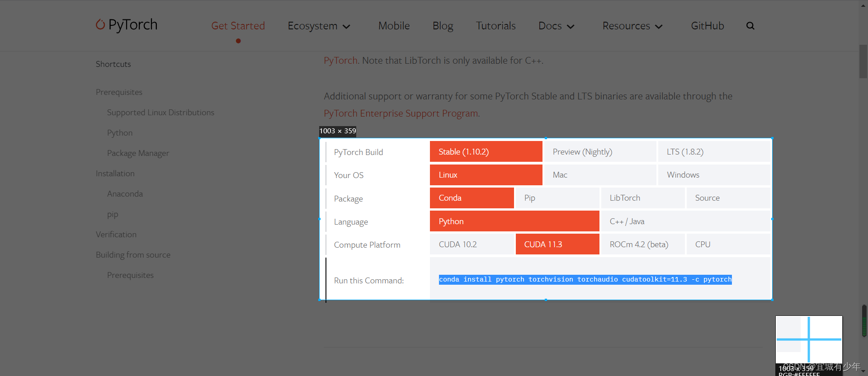Viewport: 868px width, 376px height.
Task: Open the red PyTorch link in paragraph
Action: point(340,61)
